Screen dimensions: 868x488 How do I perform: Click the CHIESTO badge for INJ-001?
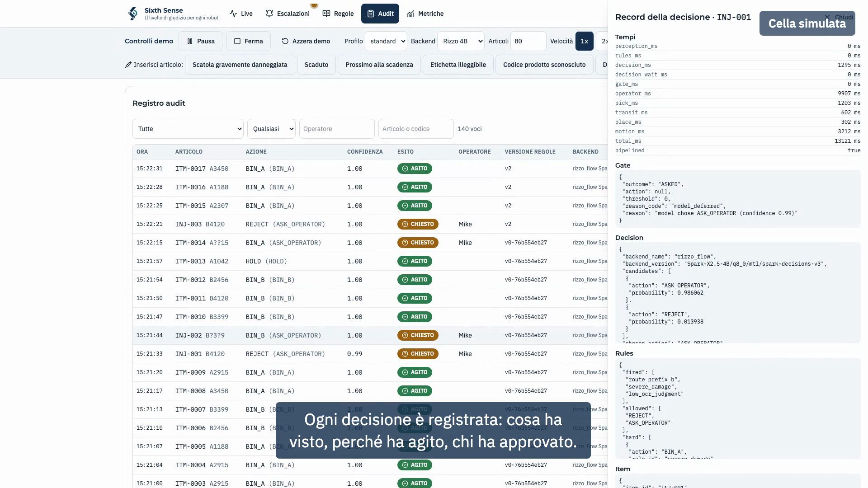[x=418, y=354]
